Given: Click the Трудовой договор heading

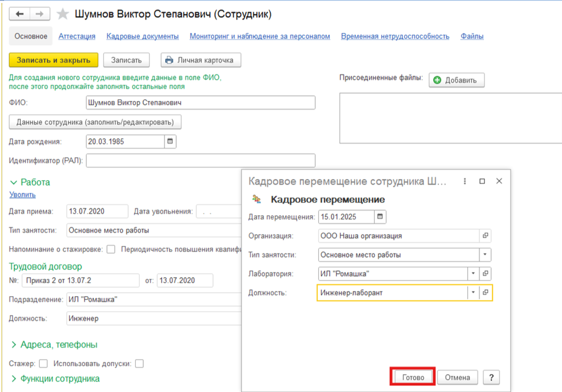Looking at the screenshot, I should 46,267.
